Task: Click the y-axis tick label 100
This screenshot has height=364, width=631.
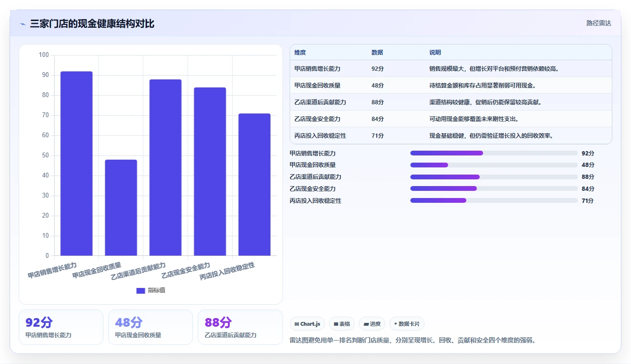Action: pyautogui.click(x=44, y=55)
